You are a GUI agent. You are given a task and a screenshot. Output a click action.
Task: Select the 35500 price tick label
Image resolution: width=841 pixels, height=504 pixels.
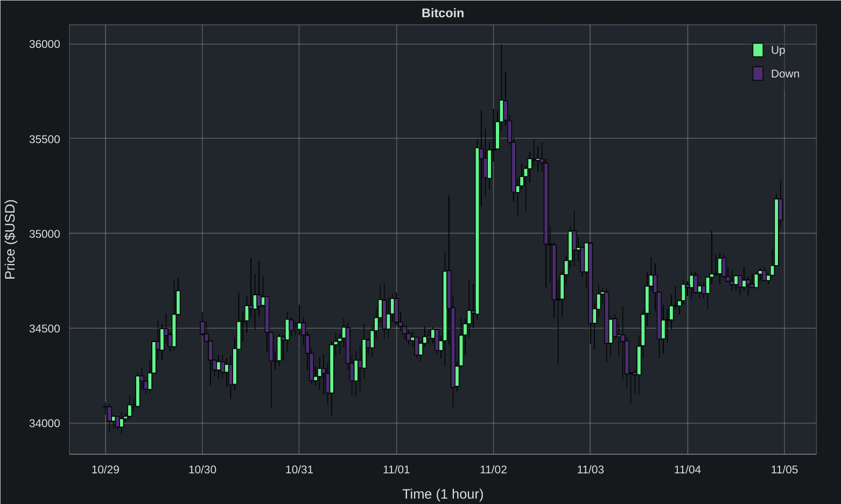point(45,139)
